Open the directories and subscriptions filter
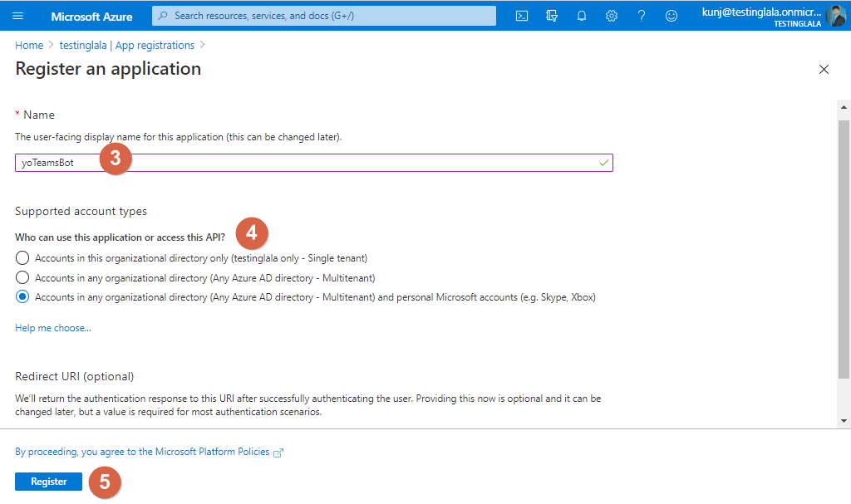Image resolution: width=851 pixels, height=504 pixels. (x=552, y=15)
